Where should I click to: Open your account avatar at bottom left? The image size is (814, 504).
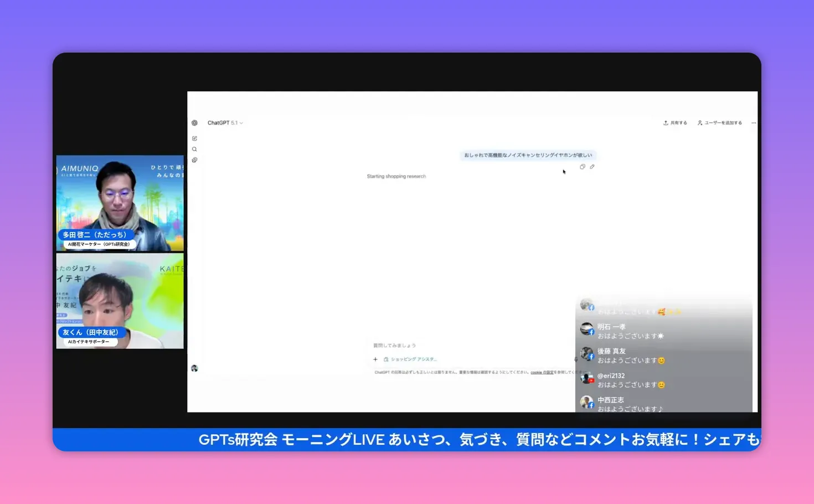tap(194, 368)
